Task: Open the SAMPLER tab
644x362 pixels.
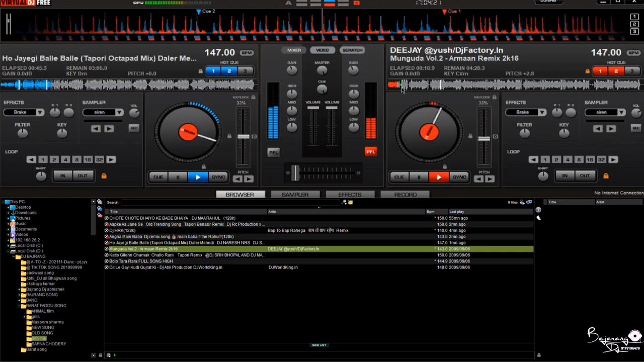Action: [295, 195]
